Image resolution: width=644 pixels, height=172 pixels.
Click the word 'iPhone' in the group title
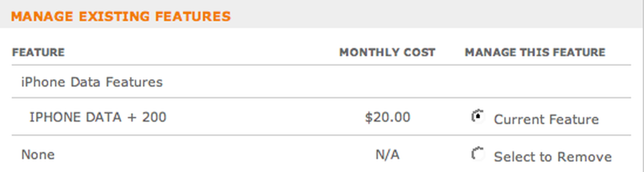click(43, 82)
